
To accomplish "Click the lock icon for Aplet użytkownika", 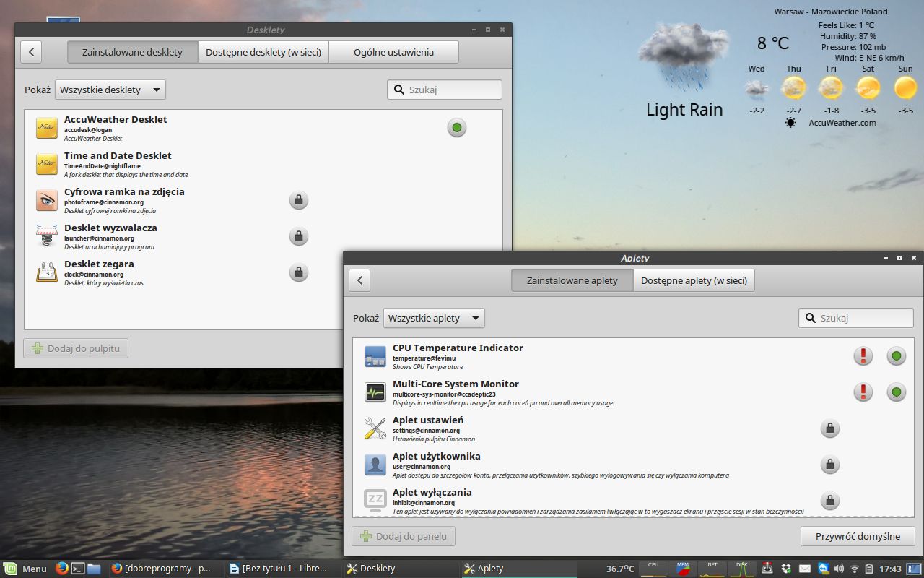I will tap(830, 464).
